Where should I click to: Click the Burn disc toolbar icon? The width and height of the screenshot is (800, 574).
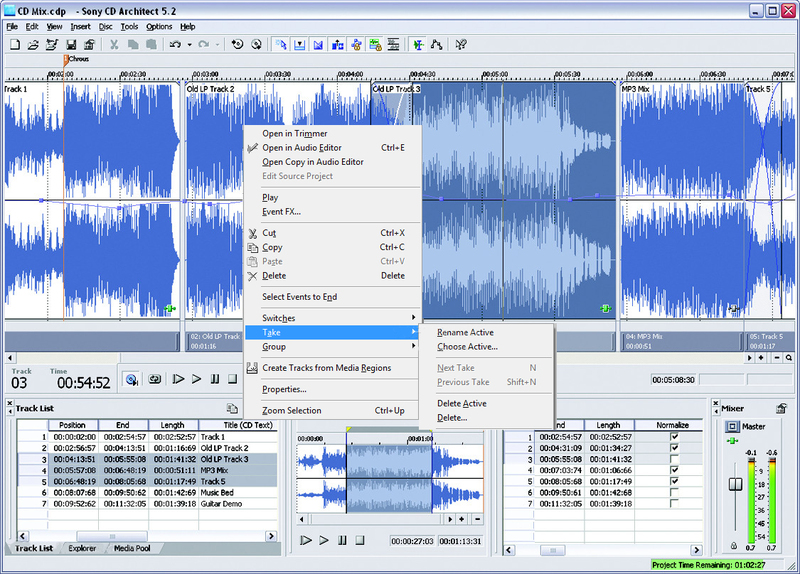(256, 45)
